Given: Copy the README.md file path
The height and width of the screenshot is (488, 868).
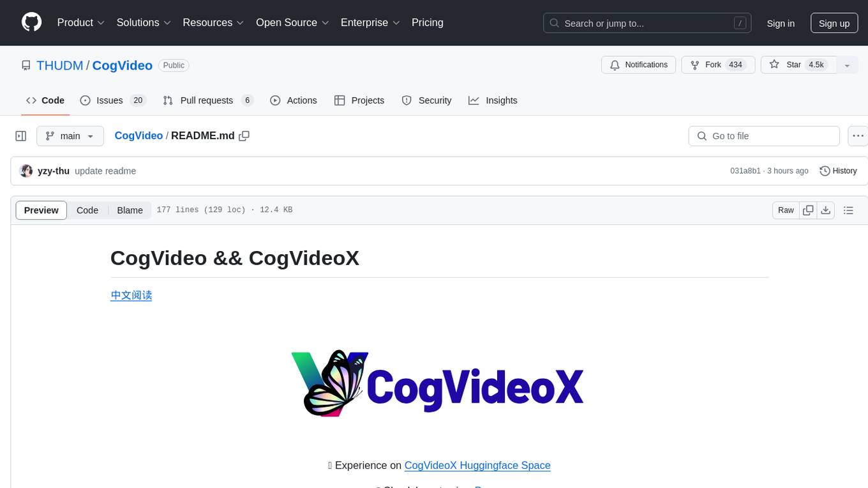Looking at the screenshot, I should [x=244, y=136].
